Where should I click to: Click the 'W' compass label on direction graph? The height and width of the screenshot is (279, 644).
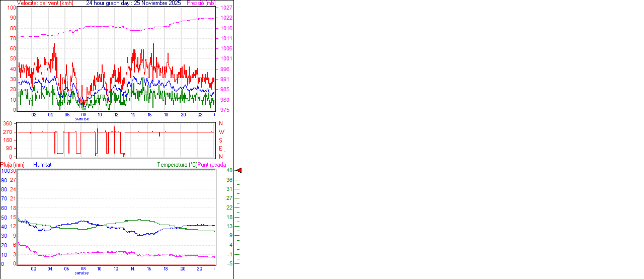221,132
